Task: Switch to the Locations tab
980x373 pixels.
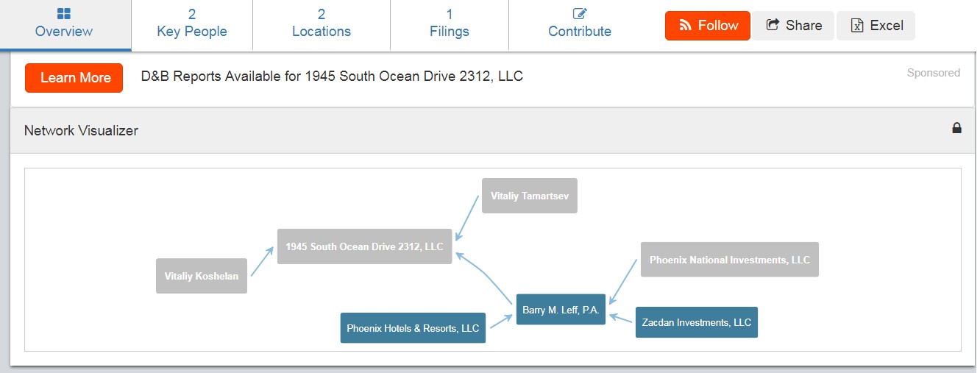Action: tap(322, 24)
